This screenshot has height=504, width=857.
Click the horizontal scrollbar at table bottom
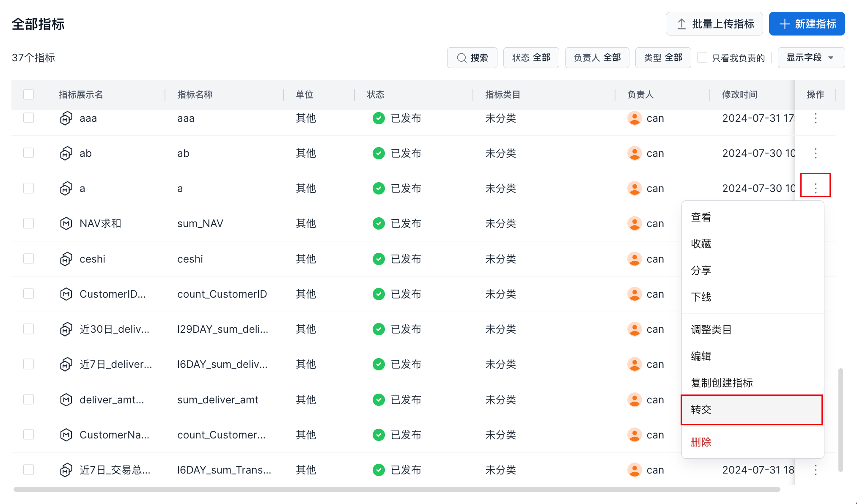click(x=396, y=489)
